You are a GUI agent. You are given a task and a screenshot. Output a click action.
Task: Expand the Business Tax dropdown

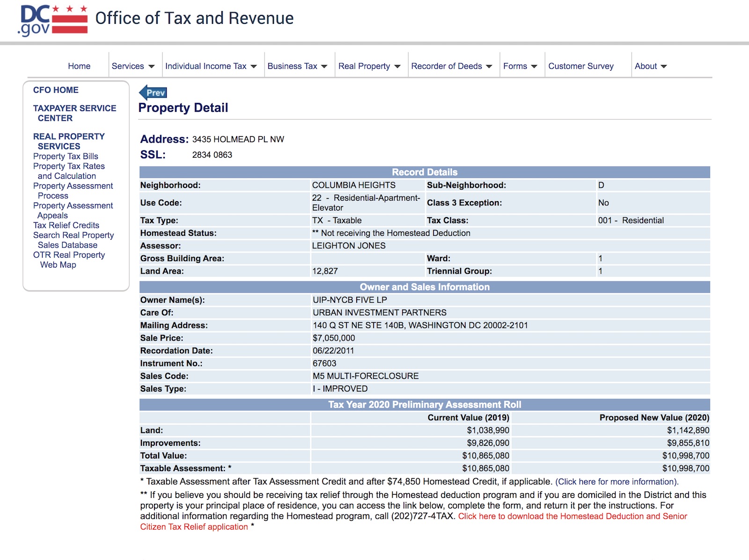297,66
